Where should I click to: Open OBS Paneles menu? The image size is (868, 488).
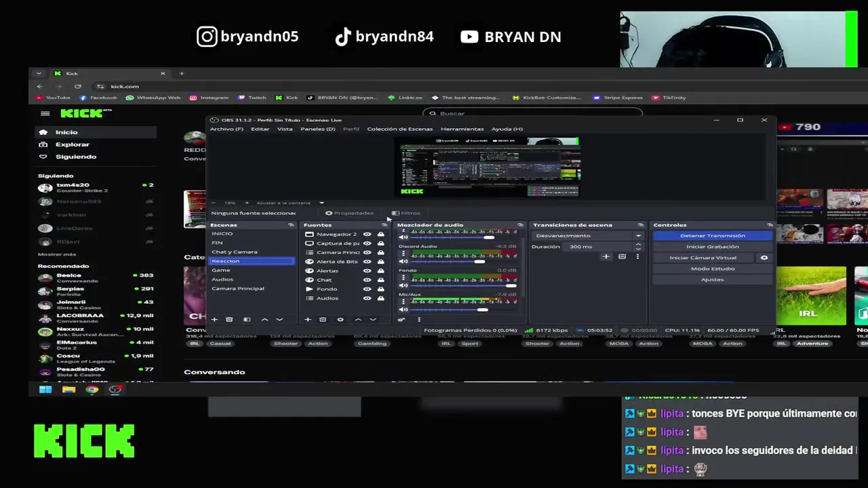click(318, 129)
